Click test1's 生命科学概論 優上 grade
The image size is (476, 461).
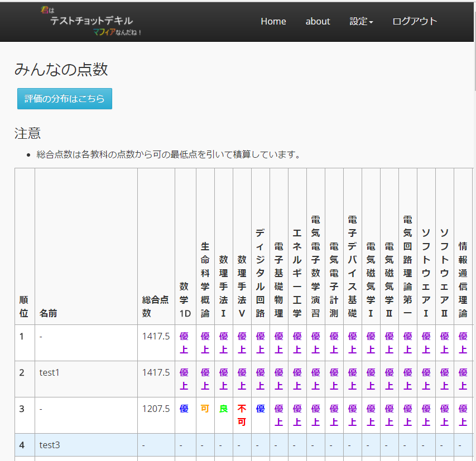coord(205,379)
